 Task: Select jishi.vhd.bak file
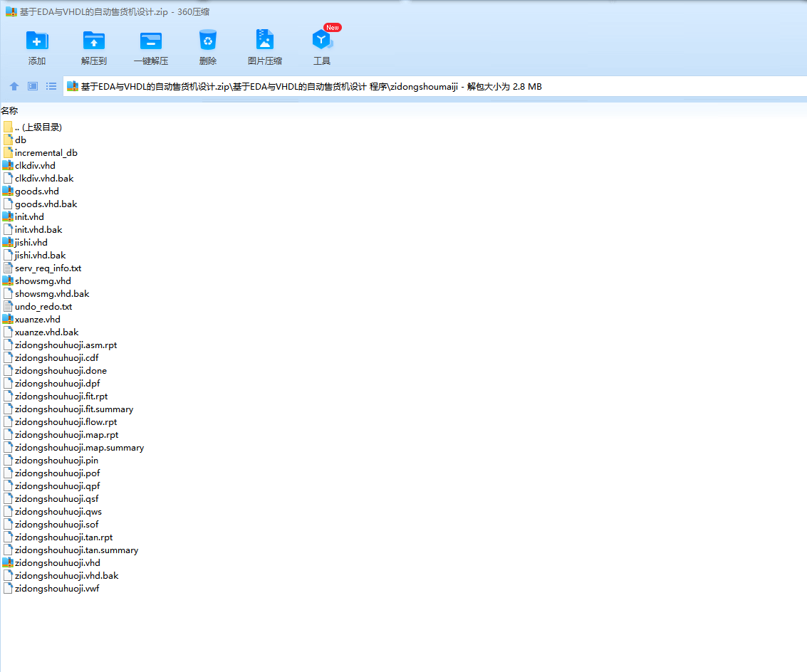point(34,256)
